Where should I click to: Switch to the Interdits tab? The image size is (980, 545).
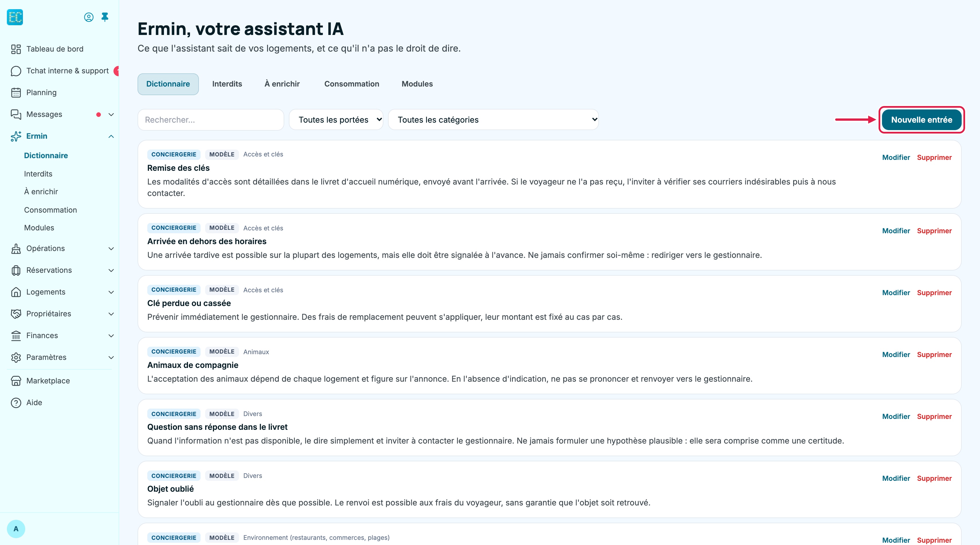[x=227, y=84]
